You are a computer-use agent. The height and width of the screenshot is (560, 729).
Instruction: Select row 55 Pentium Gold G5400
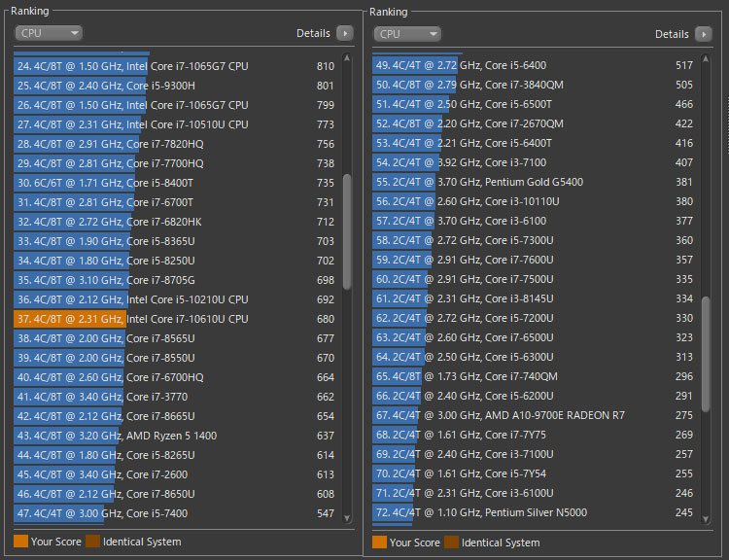click(x=535, y=182)
